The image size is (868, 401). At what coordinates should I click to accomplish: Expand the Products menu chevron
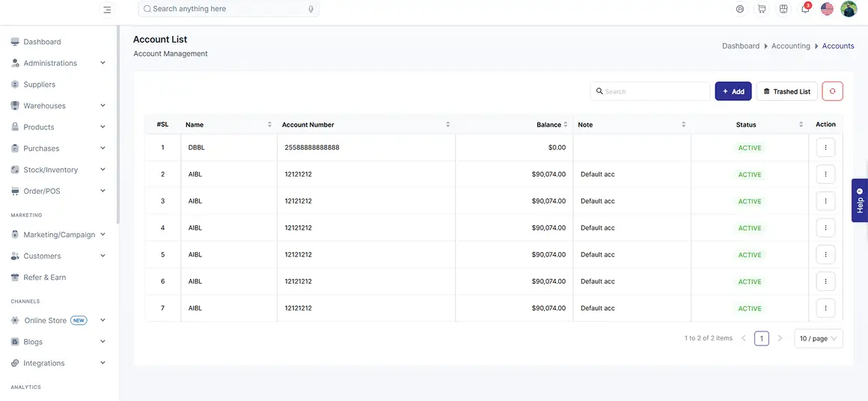click(x=103, y=126)
